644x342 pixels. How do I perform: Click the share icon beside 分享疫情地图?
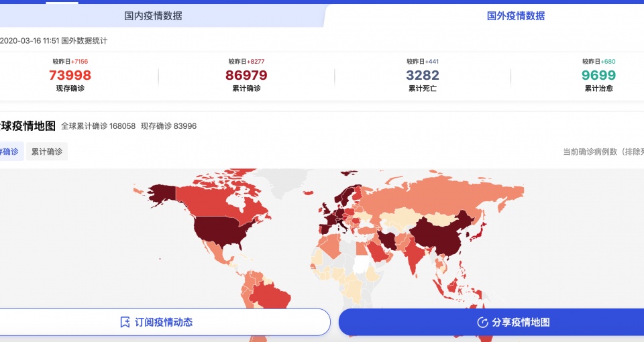pos(482,323)
